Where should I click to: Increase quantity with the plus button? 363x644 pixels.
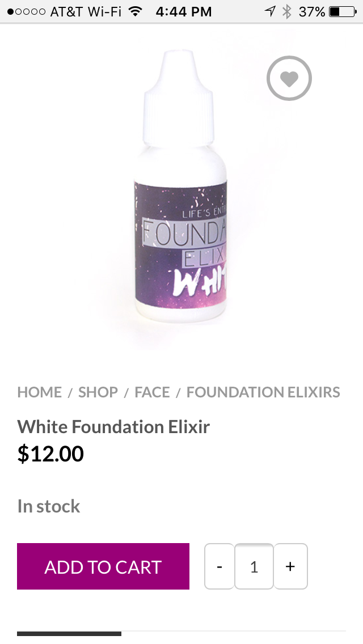290,566
